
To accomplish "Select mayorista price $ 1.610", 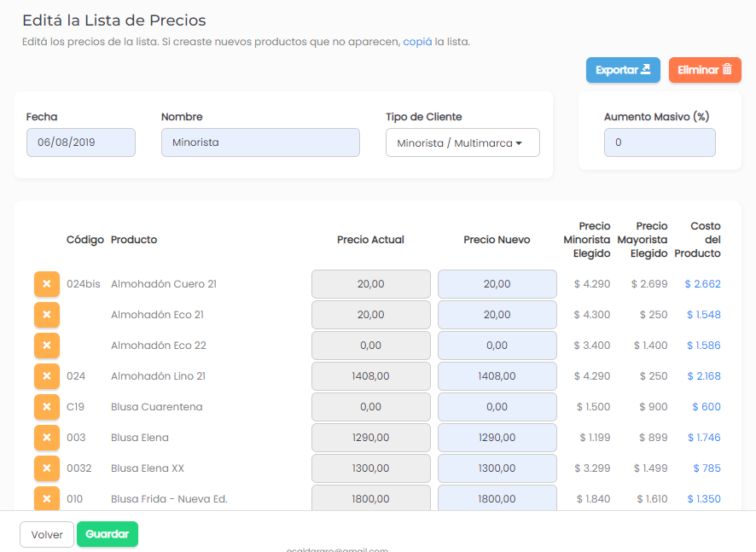I will click(652, 499).
